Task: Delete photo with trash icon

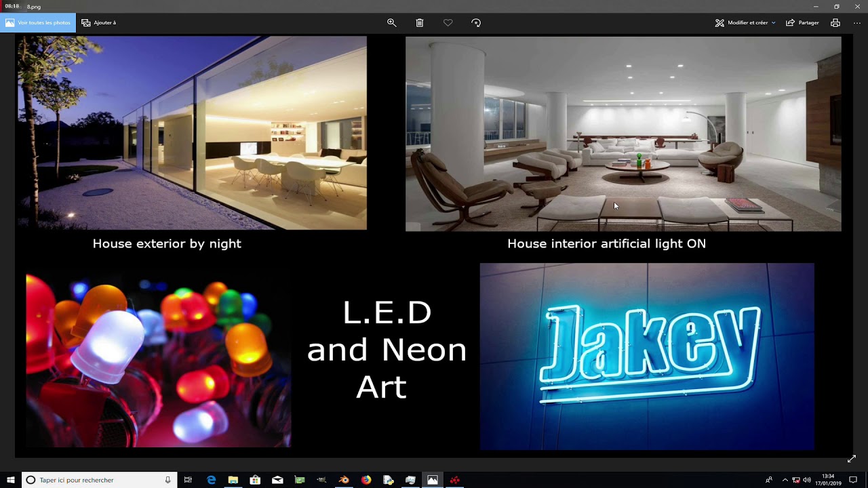Action: click(x=420, y=22)
